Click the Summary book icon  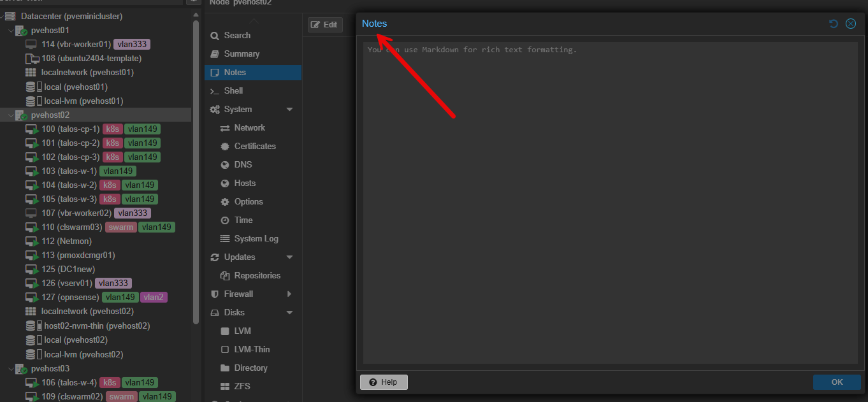point(215,54)
